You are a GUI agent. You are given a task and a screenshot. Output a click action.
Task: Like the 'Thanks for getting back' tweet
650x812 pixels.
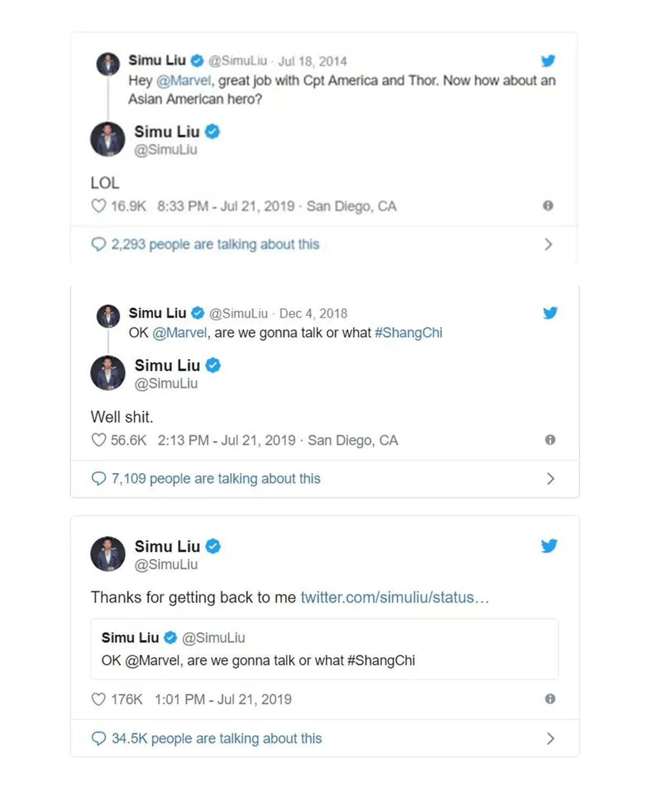99,699
